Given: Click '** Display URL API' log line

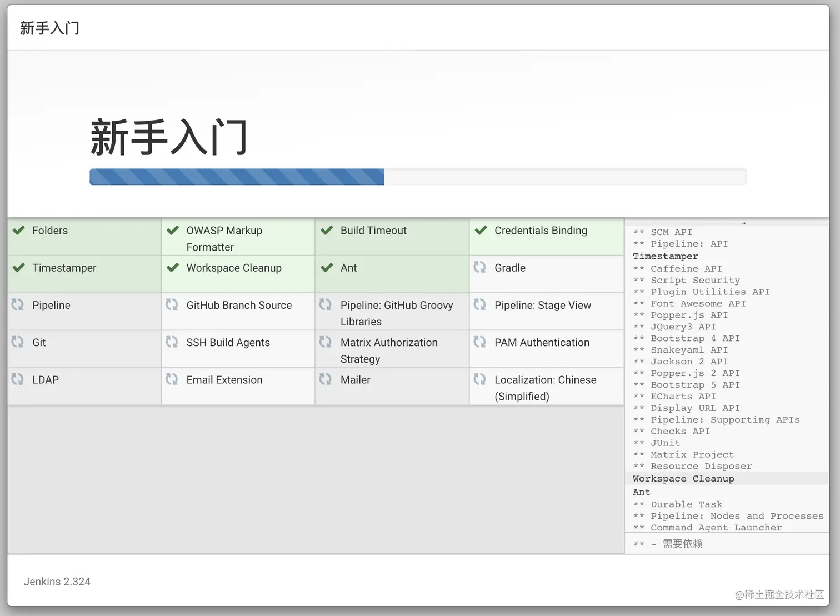Looking at the screenshot, I should click(x=687, y=408).
